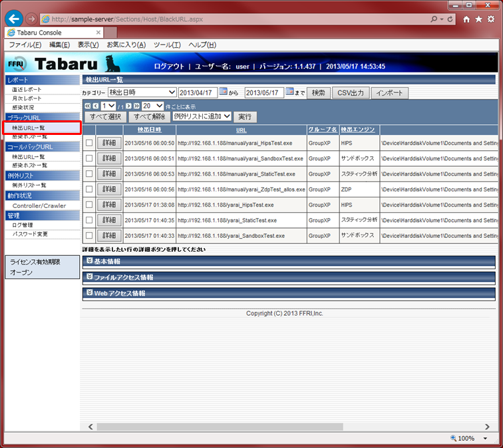Click the browser back arrow button
The image size is (503, 448).
[x=14, y=19]
